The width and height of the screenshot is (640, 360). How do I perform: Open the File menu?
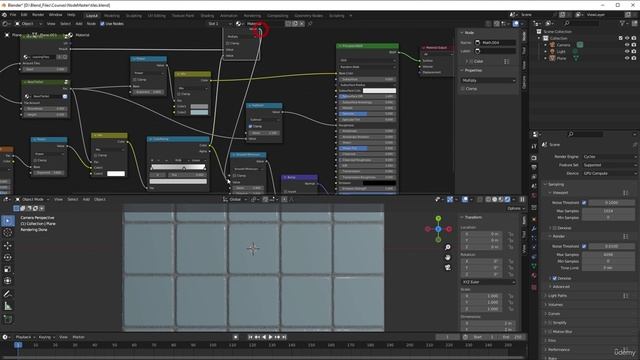click(13, 15)
